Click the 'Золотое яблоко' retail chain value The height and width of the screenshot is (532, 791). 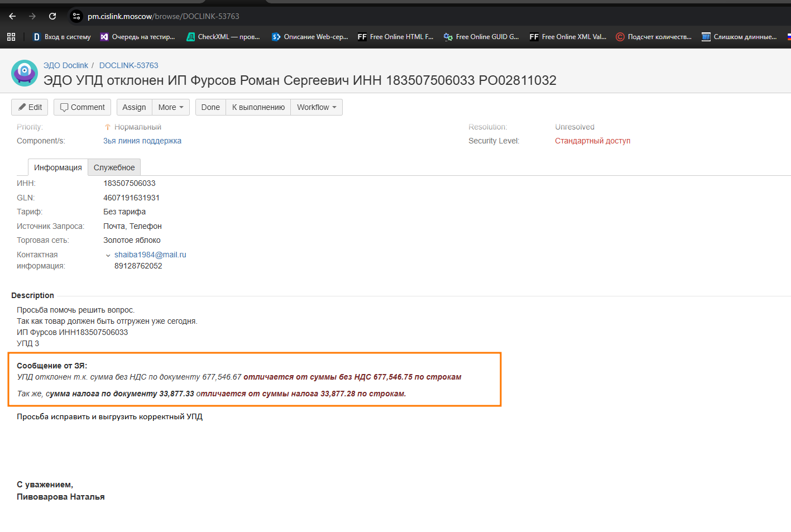132,240
